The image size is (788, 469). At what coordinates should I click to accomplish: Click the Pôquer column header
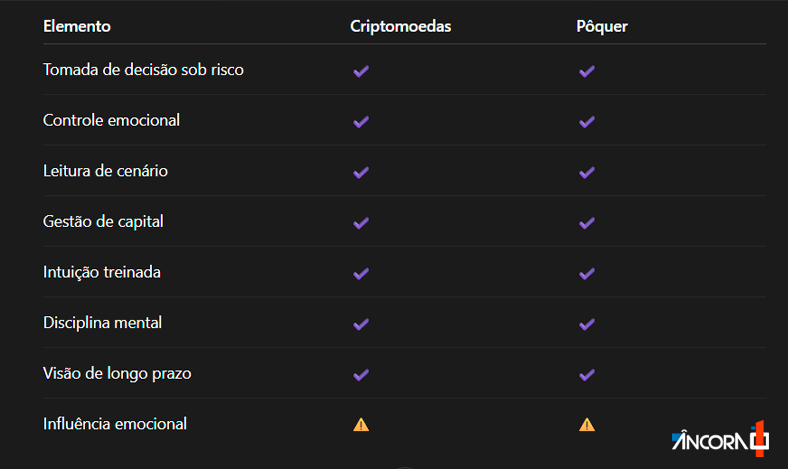pos(602,26)
